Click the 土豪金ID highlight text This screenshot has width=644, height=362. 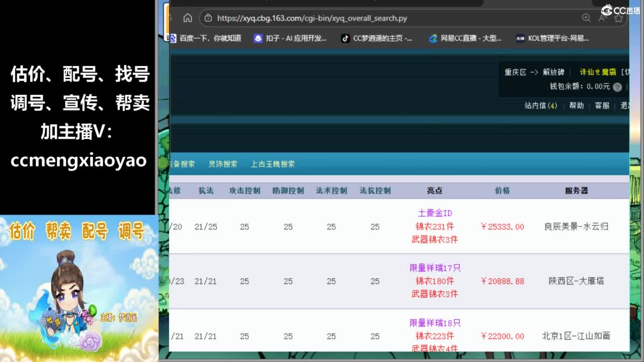point(434,213)
